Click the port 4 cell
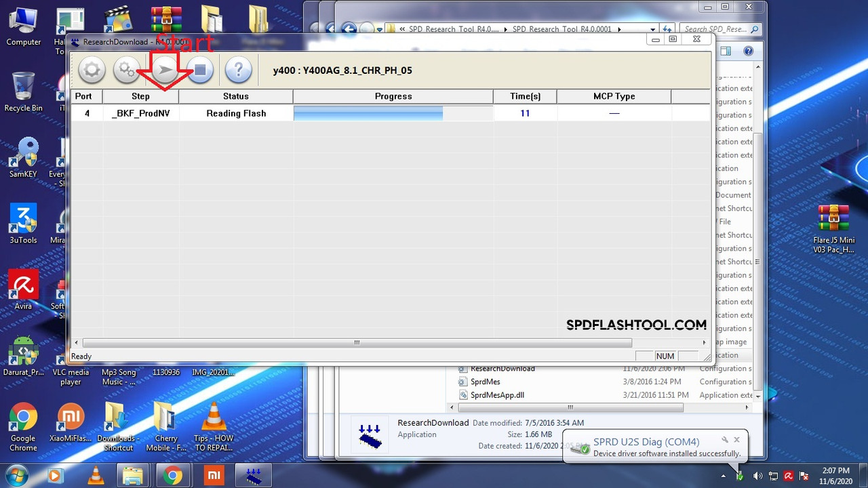 click(87, 113)
